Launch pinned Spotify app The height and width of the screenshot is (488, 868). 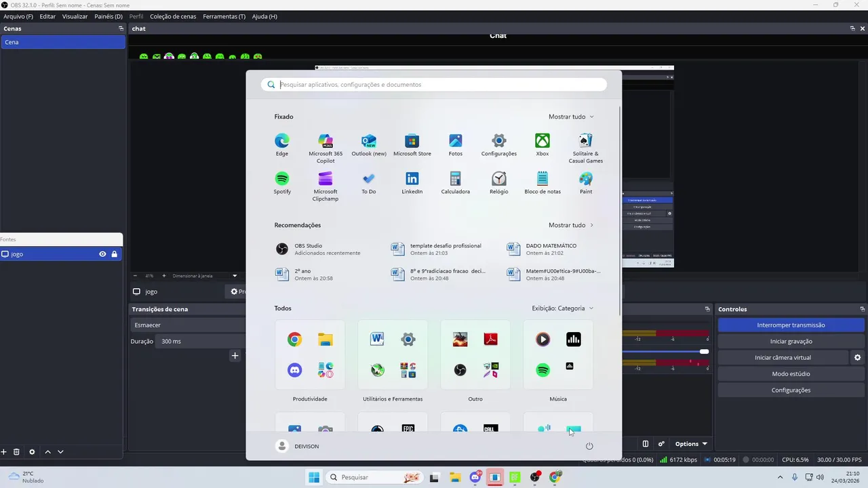(282, 183)
